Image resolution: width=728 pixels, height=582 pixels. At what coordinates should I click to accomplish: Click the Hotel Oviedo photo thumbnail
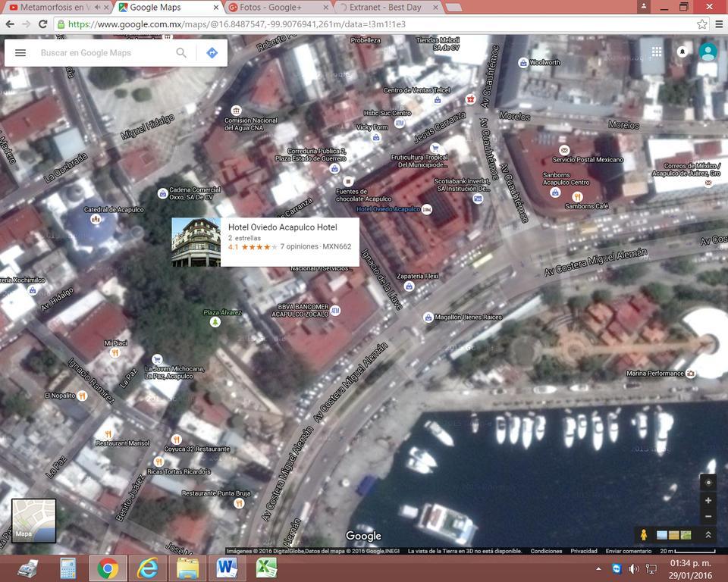click(196, 242)
